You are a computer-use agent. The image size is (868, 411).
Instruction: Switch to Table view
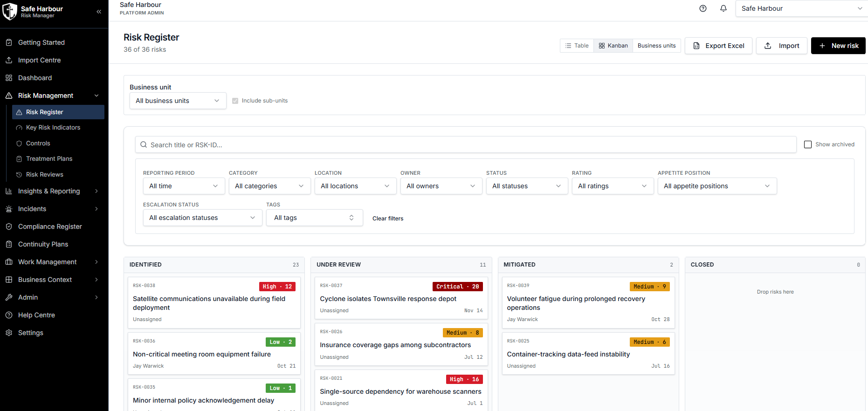click(577, 46)
